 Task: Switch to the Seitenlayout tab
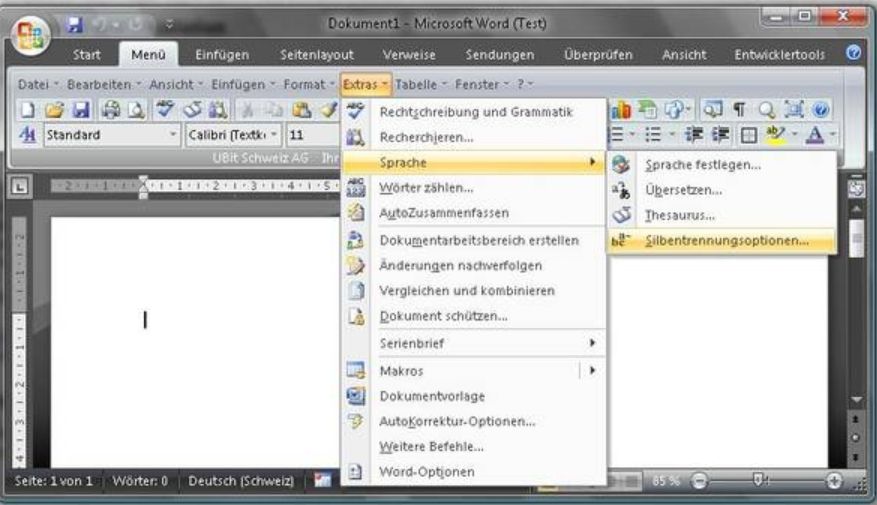[317, 55]
